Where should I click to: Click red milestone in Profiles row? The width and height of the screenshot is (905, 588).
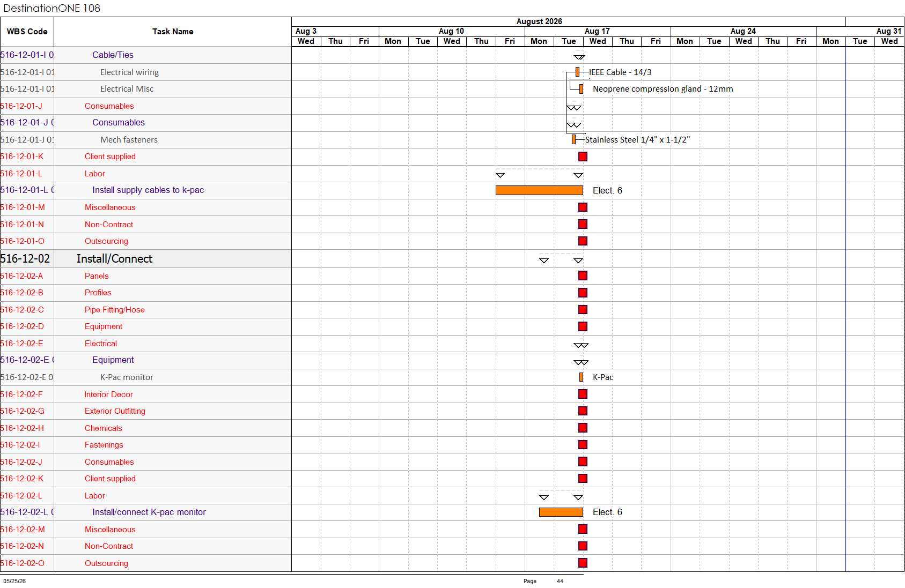point(583,293)
